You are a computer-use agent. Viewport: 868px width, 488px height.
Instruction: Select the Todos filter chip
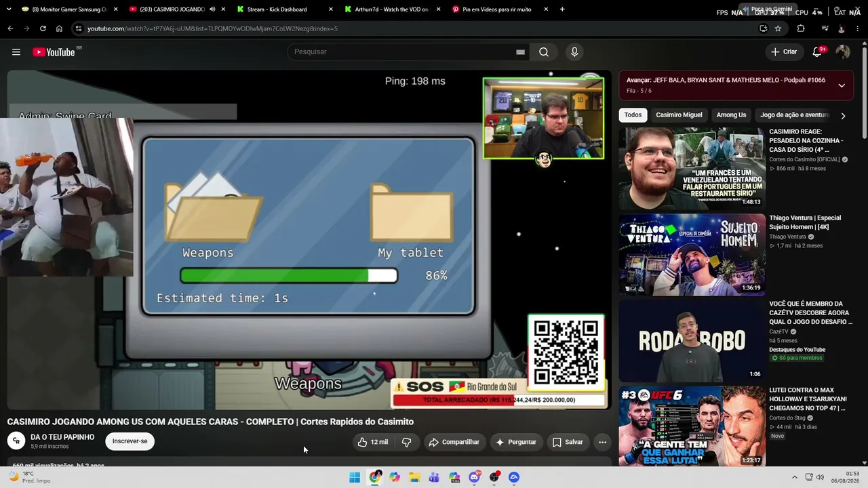pos(633,115)
